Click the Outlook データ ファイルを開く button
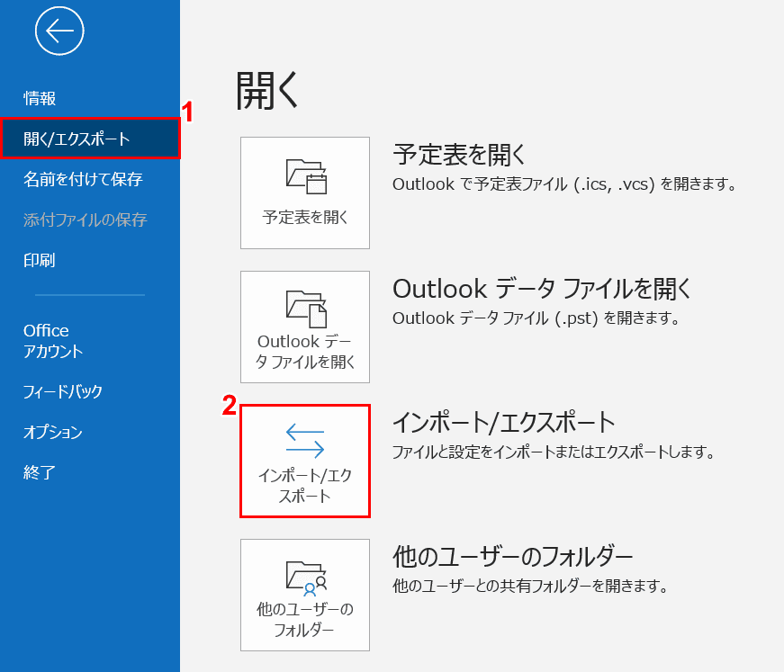784x672 pixels. point(305,327)
